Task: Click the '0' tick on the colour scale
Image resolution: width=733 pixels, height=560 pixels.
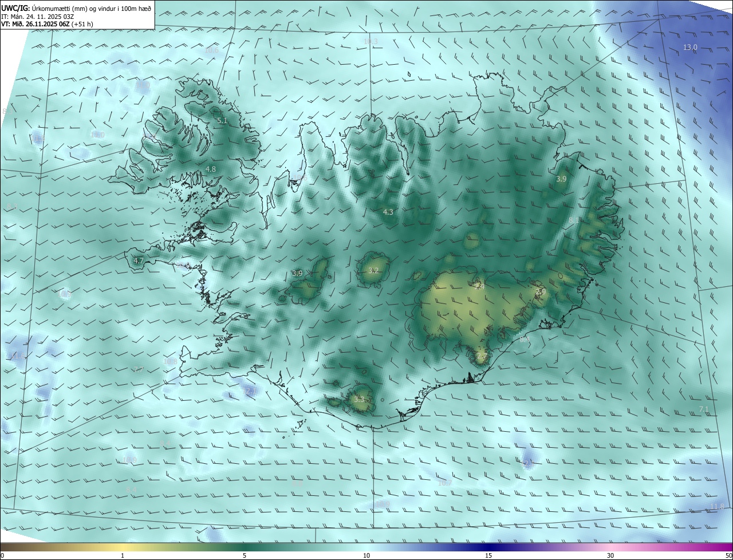Action: coord(2,555)
